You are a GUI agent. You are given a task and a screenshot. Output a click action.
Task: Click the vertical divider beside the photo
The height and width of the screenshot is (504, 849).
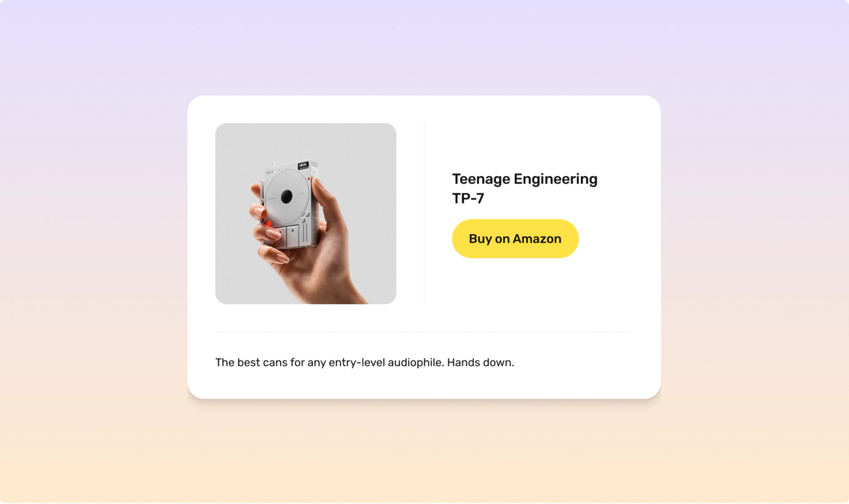click(424, 214)
